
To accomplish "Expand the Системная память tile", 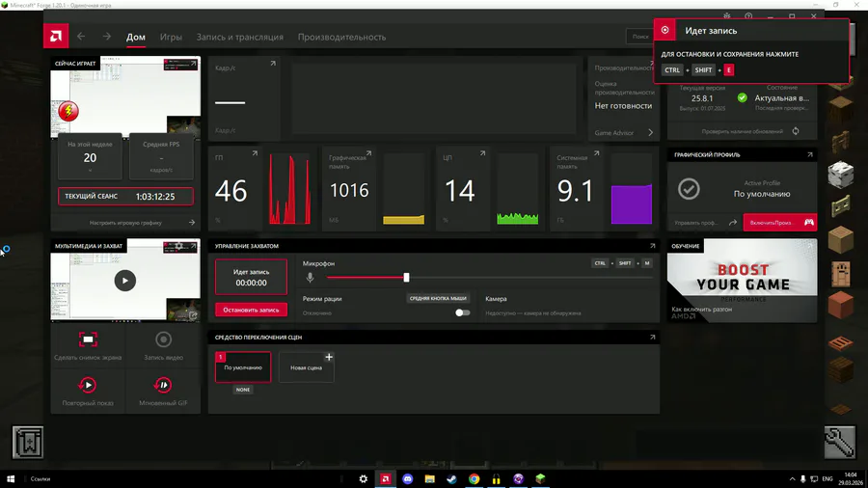I will point(596,153).
